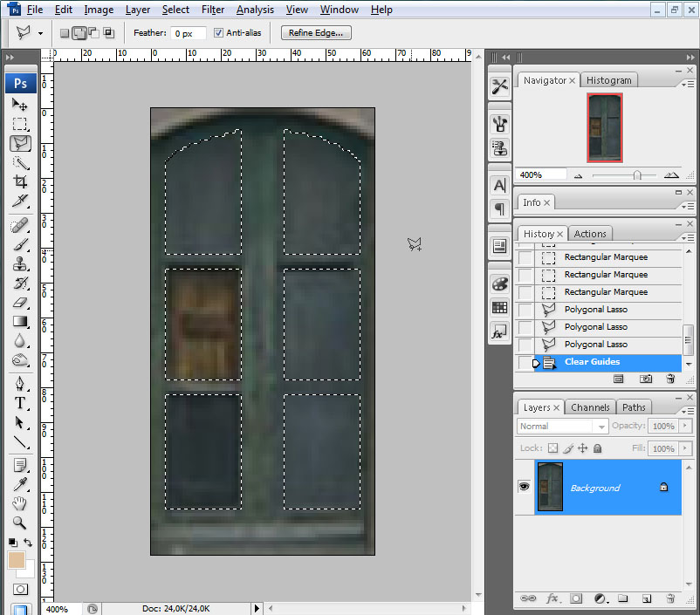Select the Move tool
The image size is (700, 615).
click(x=20, y=105)
